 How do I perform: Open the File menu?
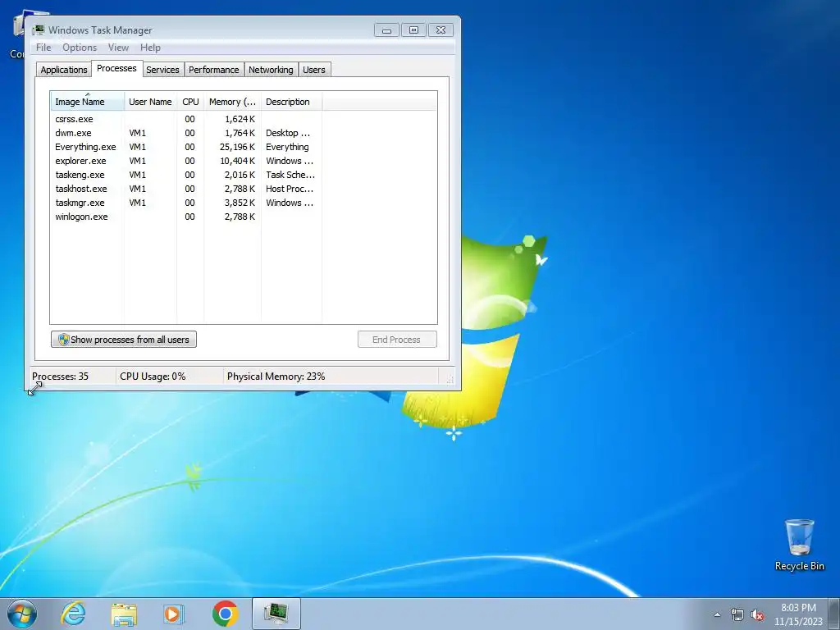click(x=43, y=48)
